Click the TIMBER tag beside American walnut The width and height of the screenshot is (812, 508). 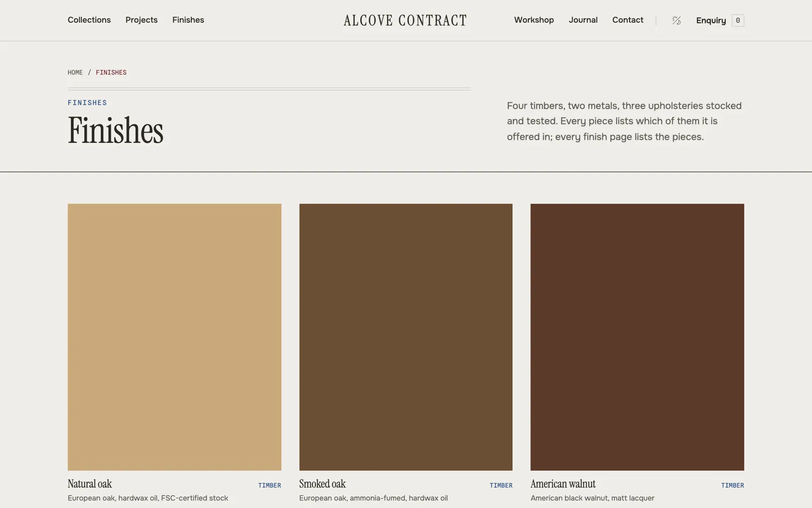tap(732, 486)
